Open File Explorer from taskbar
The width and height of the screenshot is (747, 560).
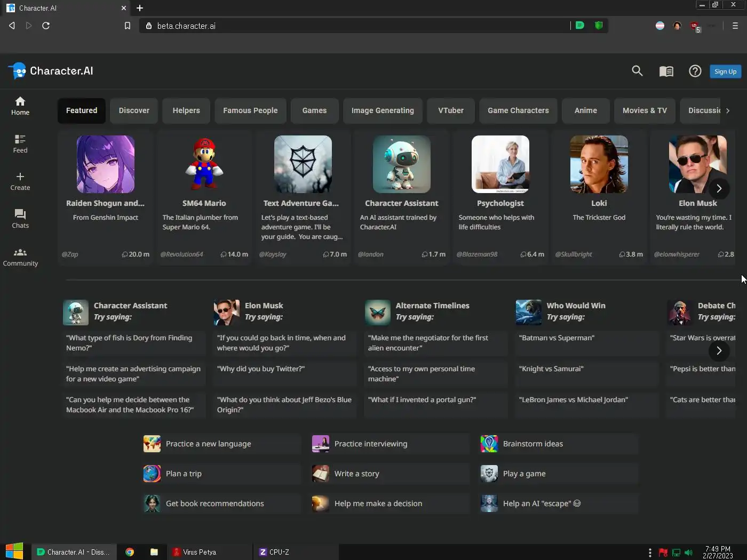[x=154, y=552]
